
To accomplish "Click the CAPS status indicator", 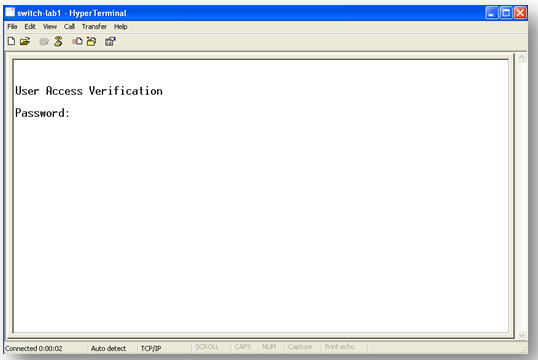I will click(243, 347).
